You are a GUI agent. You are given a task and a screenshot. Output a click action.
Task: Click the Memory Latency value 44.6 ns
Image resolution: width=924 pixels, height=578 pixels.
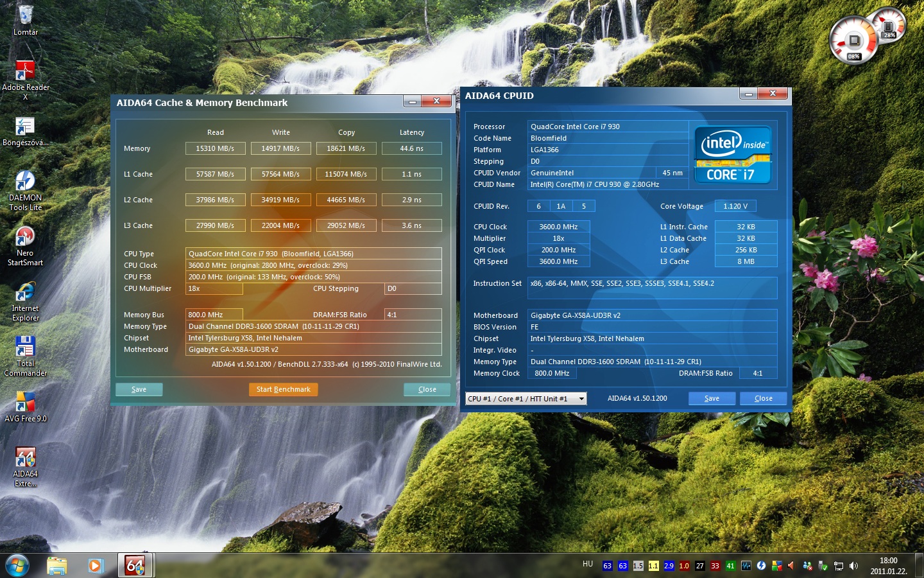(x=411, y=148)
